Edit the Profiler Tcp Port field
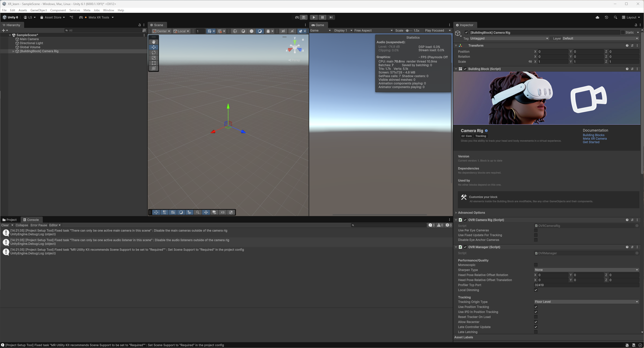The image size is (644, 348). coord(586,285)
